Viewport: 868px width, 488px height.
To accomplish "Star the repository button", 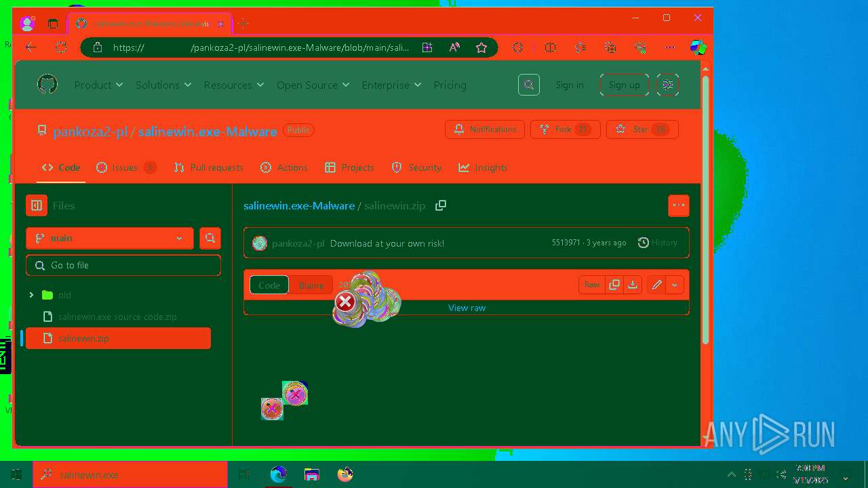I will [642, 129].
